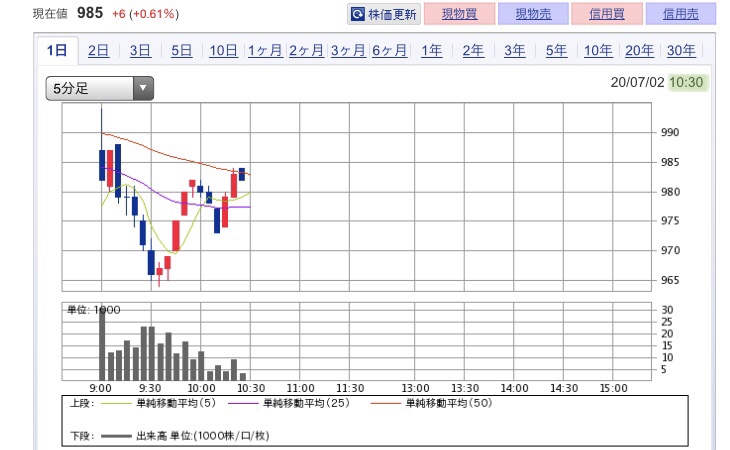
Task: Click the refresh icon on 株価更新
Action: click(358, 15)
